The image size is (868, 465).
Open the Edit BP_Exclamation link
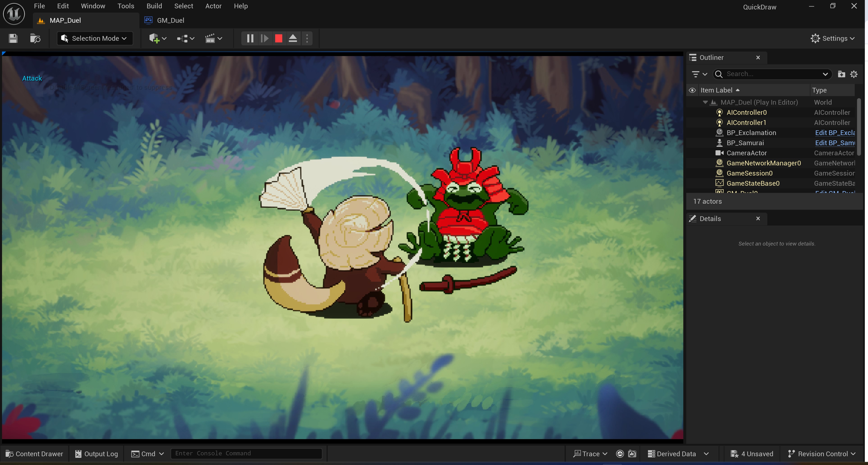tap(835, 133)
